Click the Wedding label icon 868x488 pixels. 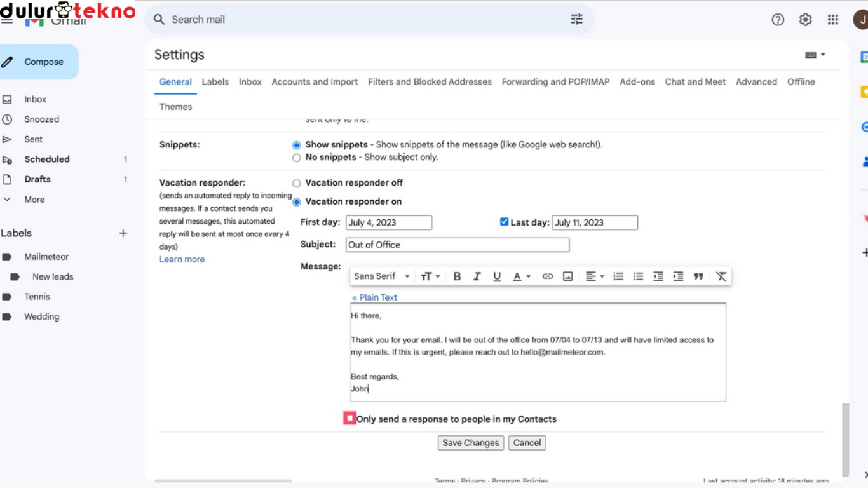click(x=7, y=316)
